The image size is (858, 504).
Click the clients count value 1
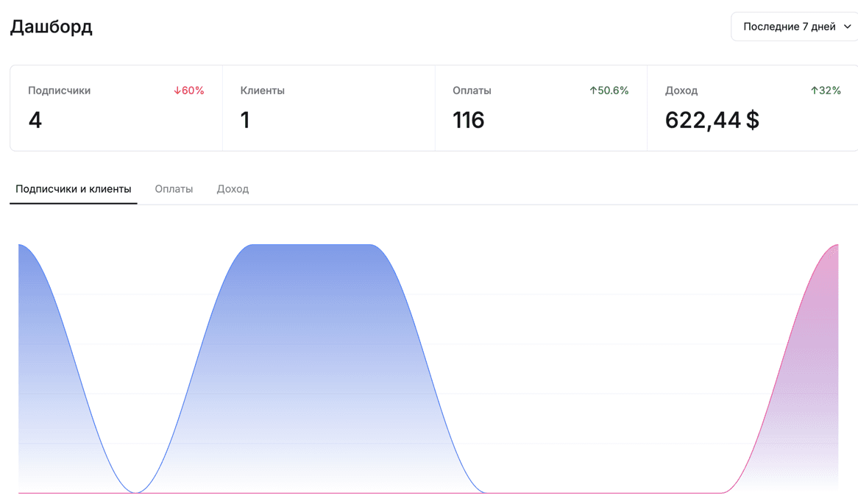245,120
